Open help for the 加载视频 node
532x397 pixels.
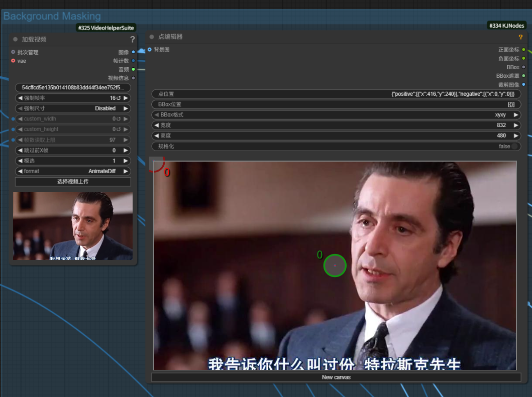tap(132, 39)
